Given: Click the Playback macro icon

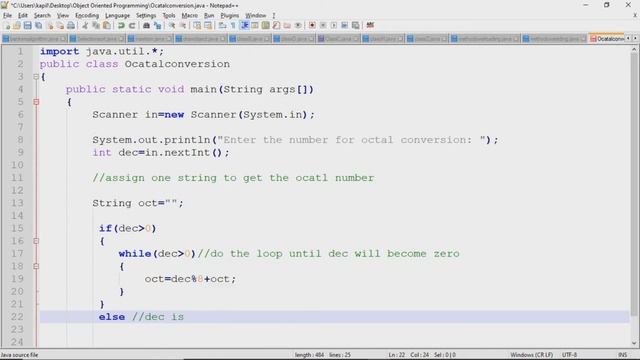Looking at the screenshot, I should pyautogui.click(x=334, y=25).
